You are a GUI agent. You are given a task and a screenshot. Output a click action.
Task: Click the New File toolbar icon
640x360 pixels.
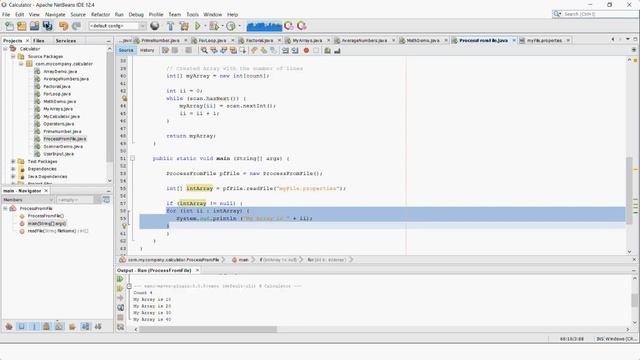pos(9,26)
